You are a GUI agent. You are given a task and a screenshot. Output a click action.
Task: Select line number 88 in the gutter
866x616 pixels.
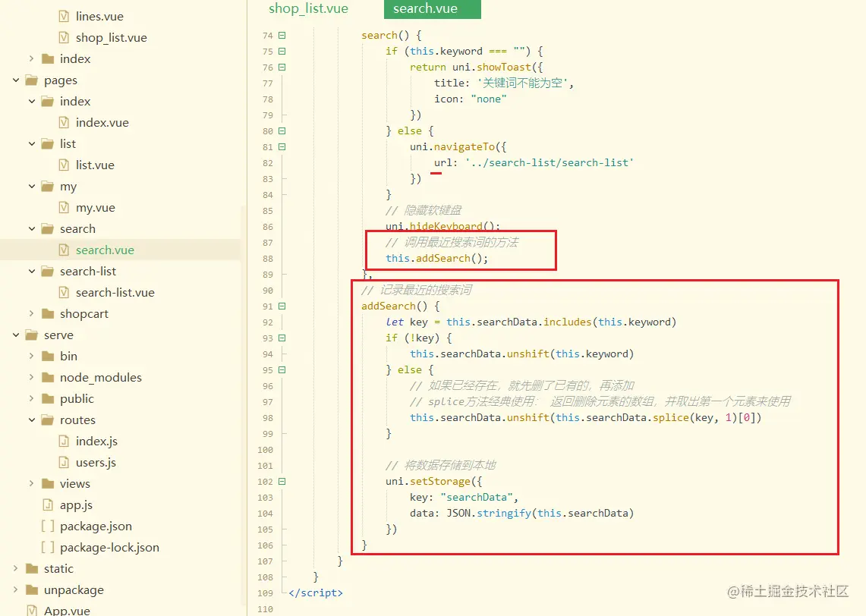(x=268, y=259)
